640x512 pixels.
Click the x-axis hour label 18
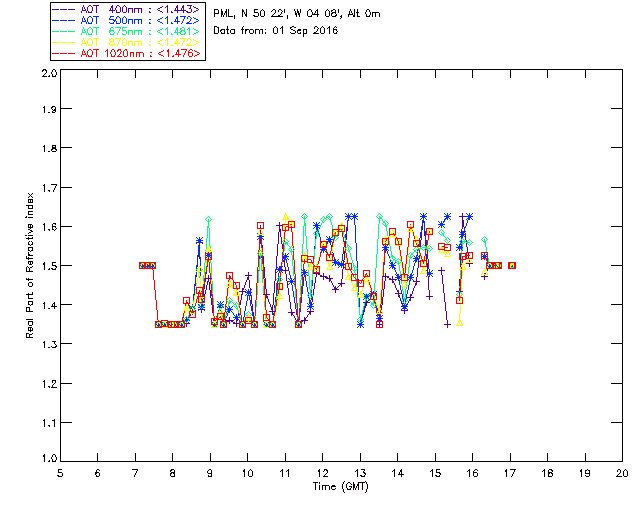pyautogui.click(x=547, y=473)
